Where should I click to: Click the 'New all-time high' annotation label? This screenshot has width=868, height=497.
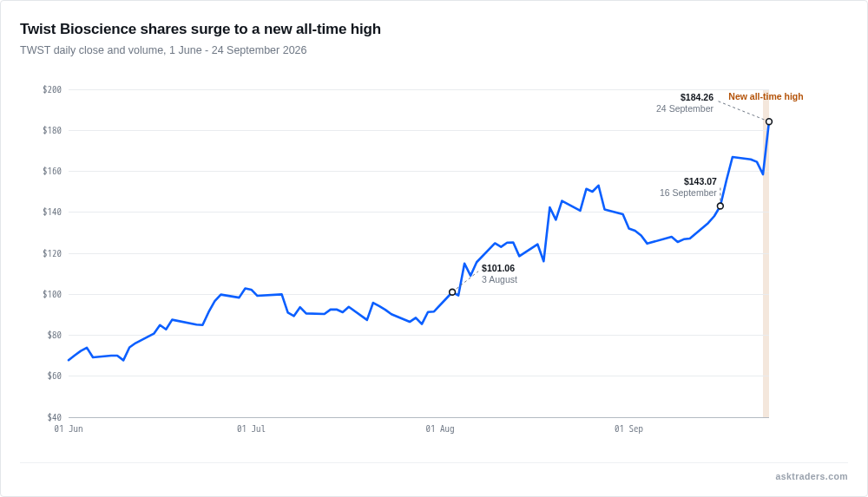pyautogui.click(x=766, y=97)
